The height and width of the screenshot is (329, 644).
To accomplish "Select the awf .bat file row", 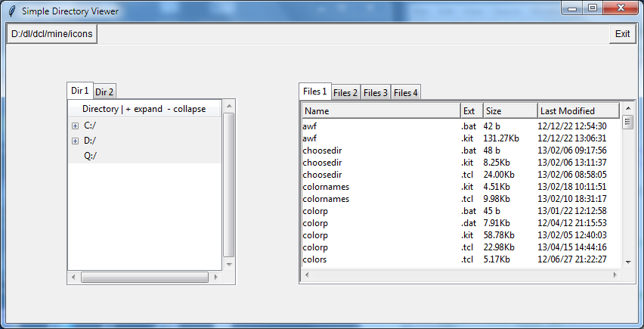I will (460, 126).
